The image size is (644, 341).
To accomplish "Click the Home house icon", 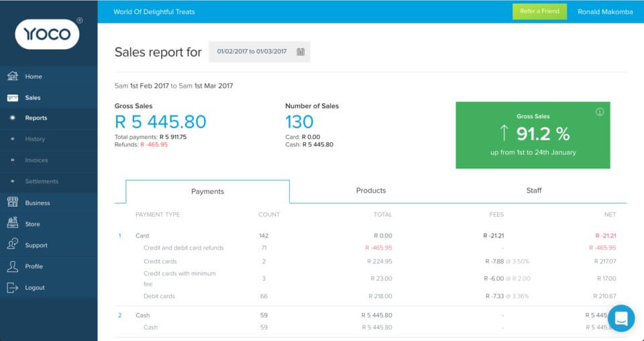I will click(x=13, y=76).
